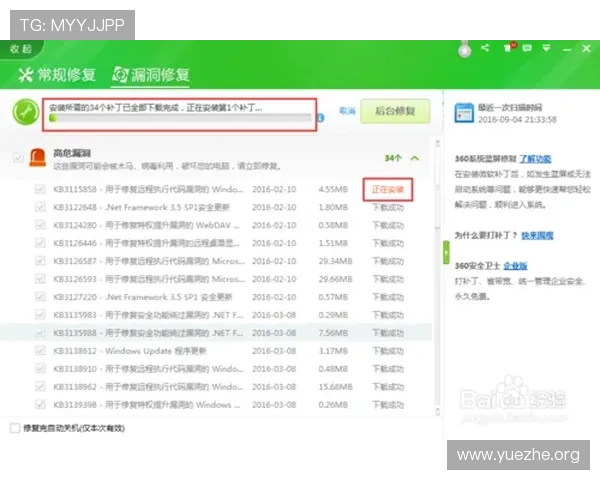This screenshot has height=480, width=600.
Task: Toggle the 高危漏洞 group checkbox
Action: point(18,158)
